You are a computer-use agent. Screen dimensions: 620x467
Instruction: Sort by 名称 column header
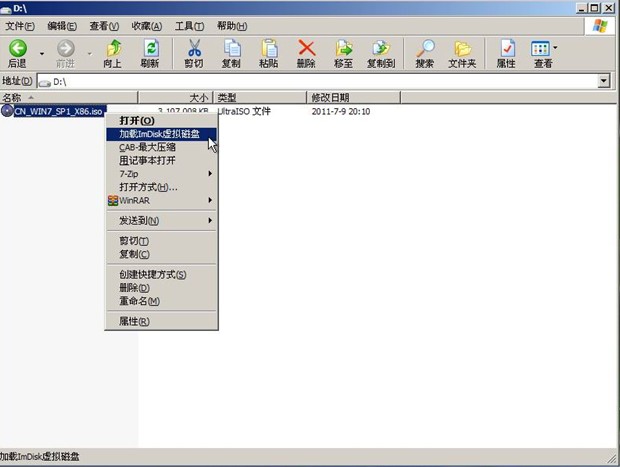pos(69,97)
